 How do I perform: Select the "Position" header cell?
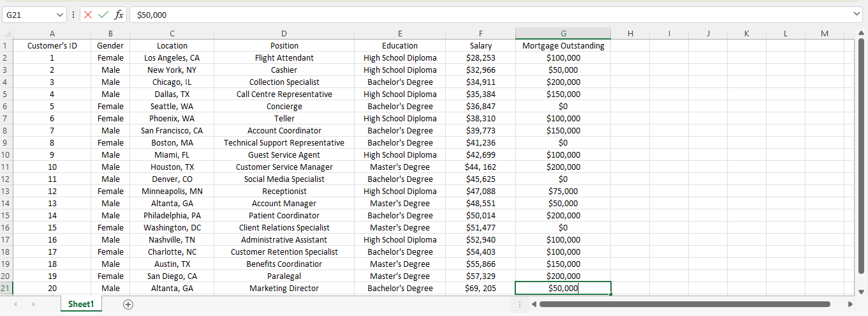284,46
